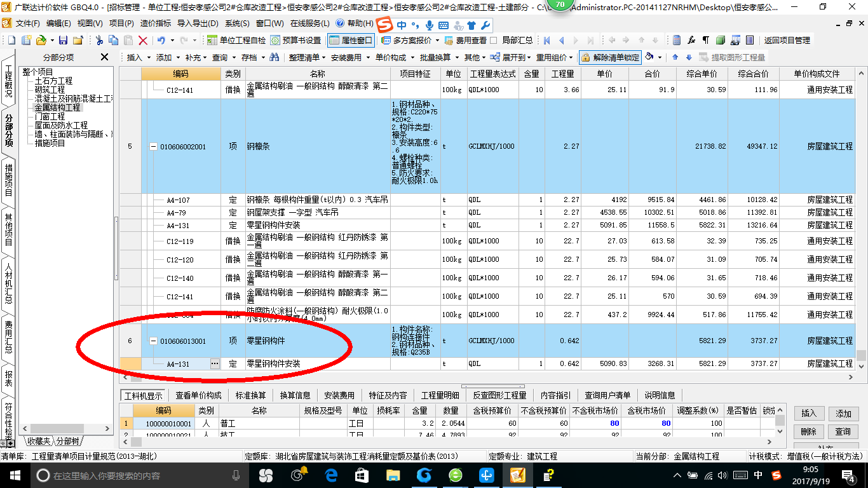Open the 补充 dropdown

pos(196,57)
